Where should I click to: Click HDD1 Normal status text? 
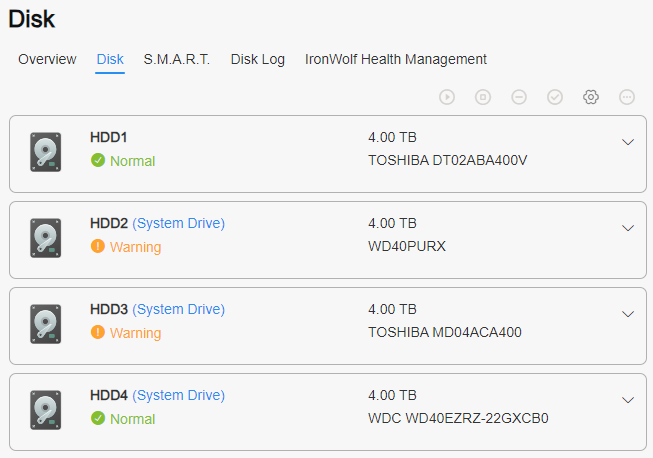point(132,161)
